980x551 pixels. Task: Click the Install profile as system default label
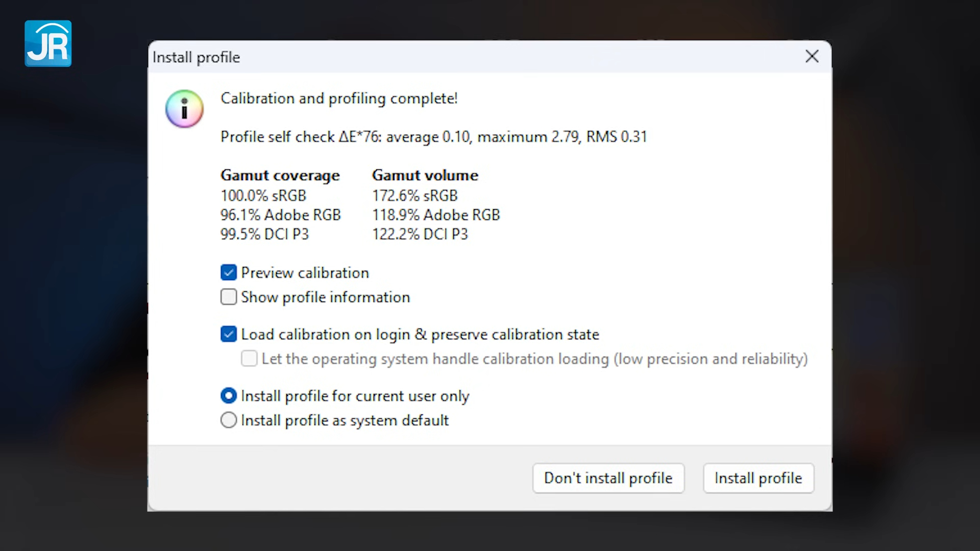[x=345, y=420]
